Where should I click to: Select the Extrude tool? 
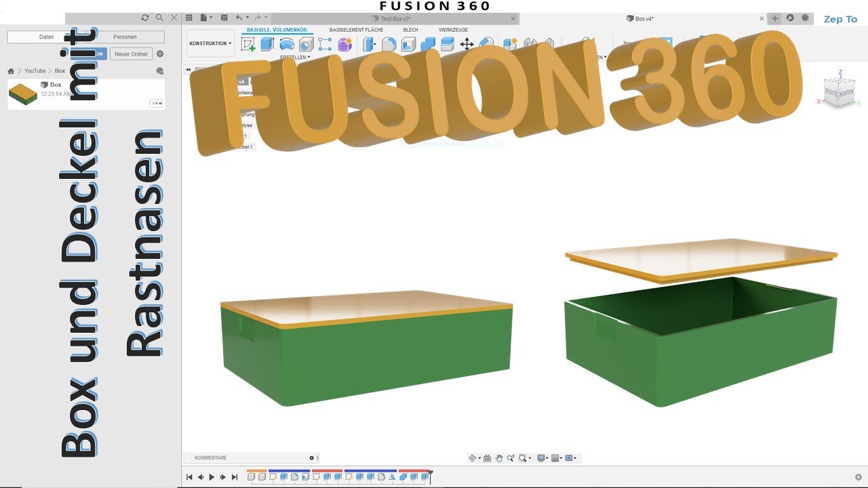[267, 45]
